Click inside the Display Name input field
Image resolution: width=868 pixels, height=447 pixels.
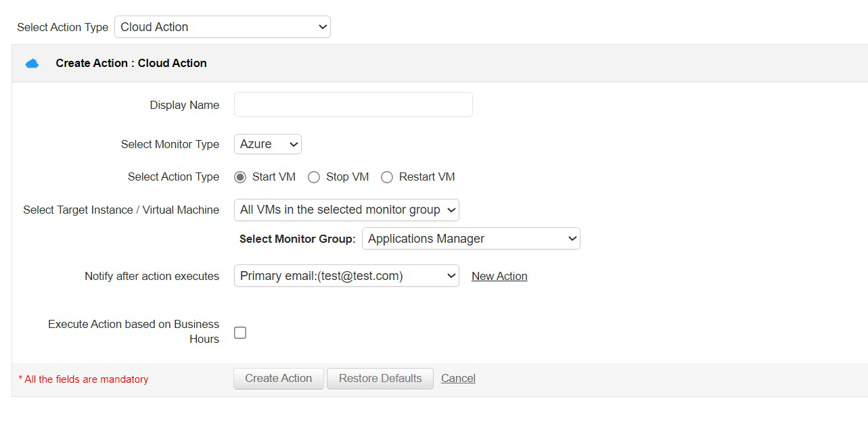pyautogui.click(x=352, y=104)
